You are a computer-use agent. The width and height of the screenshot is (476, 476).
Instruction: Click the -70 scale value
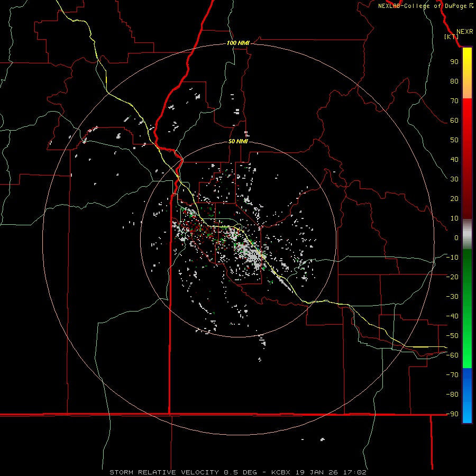(x=452, y=375)
